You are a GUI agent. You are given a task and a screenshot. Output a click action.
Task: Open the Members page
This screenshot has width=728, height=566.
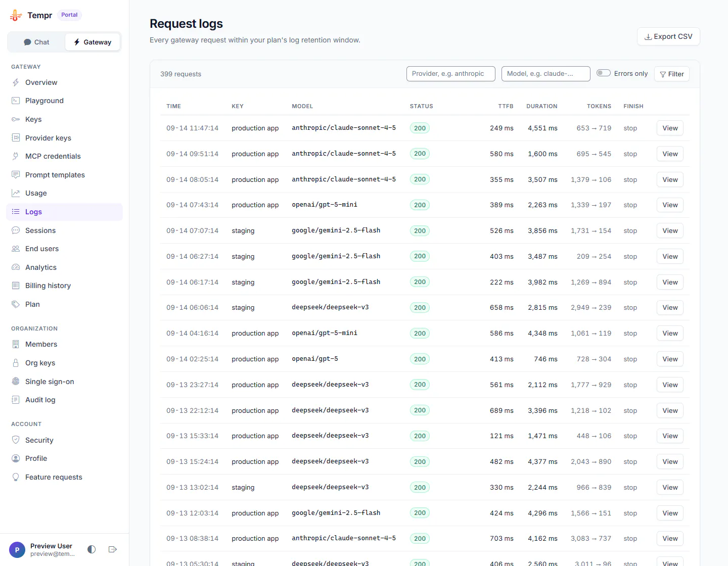click(x=64, y=344)
